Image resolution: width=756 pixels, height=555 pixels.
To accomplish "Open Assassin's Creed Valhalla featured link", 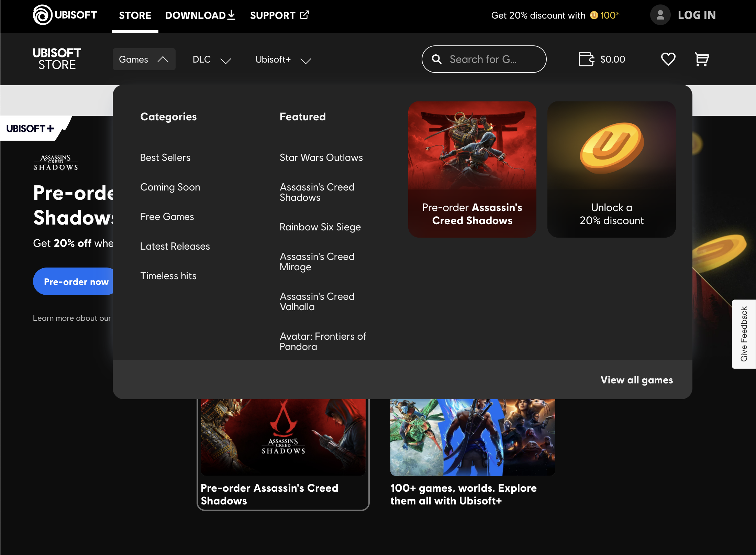I will click(x=317, y=302).
